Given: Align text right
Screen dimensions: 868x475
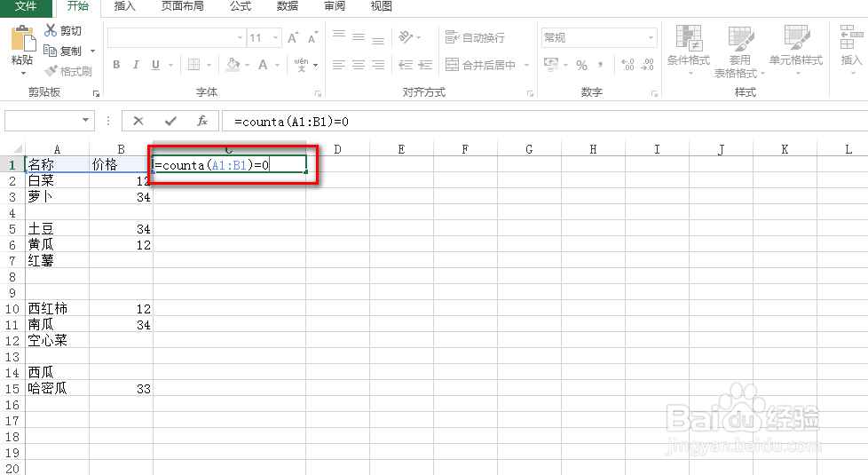Looking at the screenshot, I should 378,65.
